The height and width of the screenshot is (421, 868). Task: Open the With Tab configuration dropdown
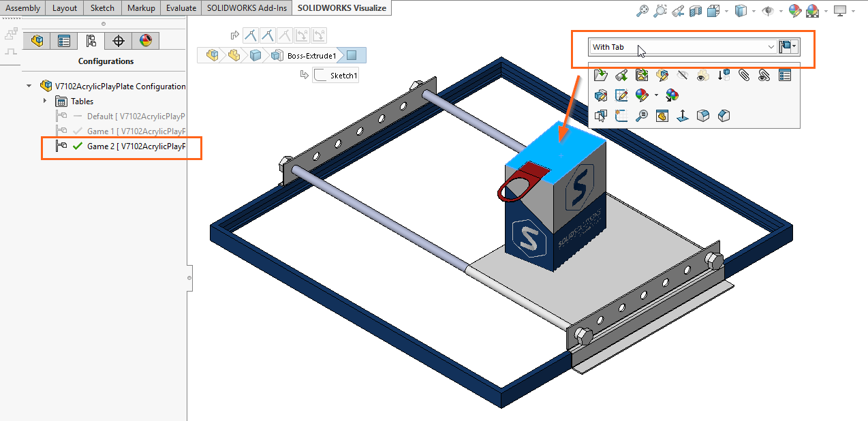pos(771,48)
